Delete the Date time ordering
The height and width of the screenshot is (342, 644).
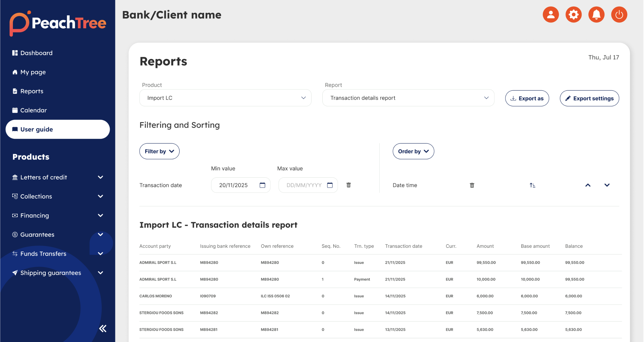click(472, 185)
